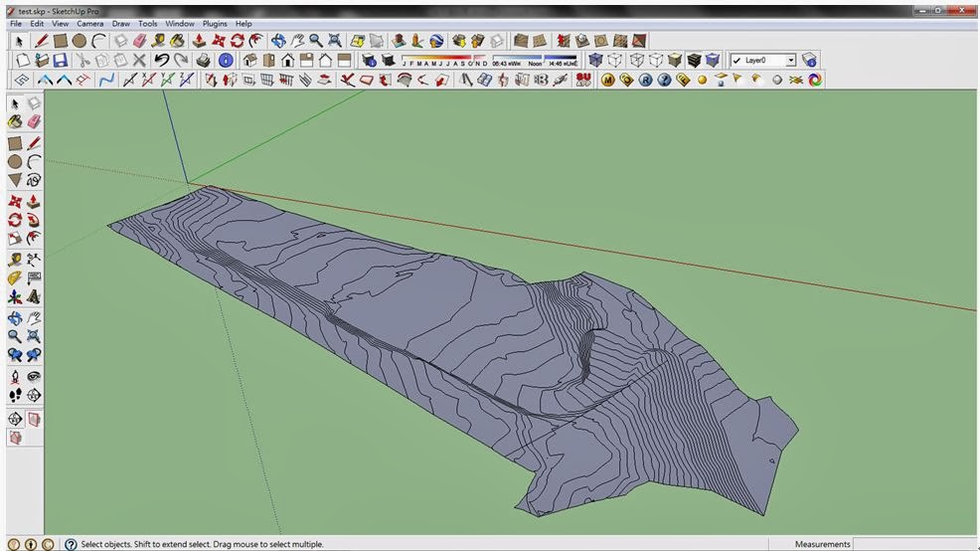Open the Camera menu
Viewport: 980px width, 551px height.
coord(90,24)
